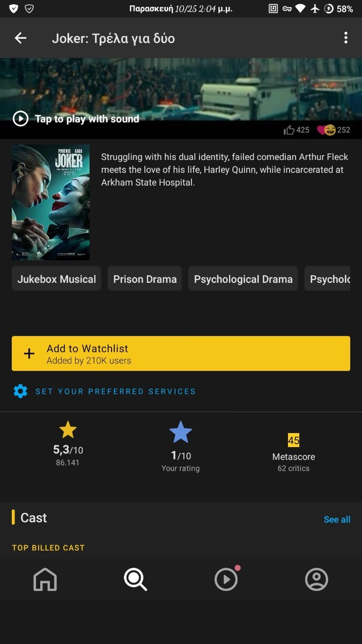This screenshot has width=362, height=644.
Task: Open the yellow Metascore 45 badge
Action: click(293, 441)
